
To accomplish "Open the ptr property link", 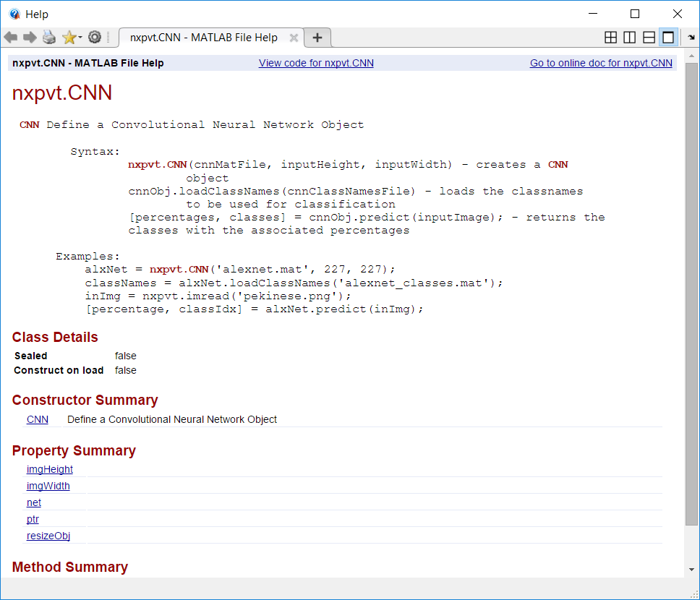I will 33,519.
